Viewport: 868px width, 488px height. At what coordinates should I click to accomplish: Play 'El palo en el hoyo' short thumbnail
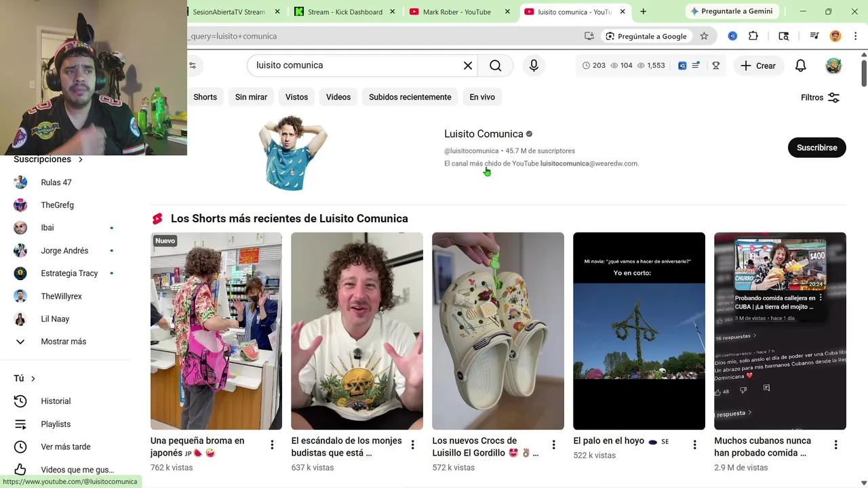tap(639, 331)
